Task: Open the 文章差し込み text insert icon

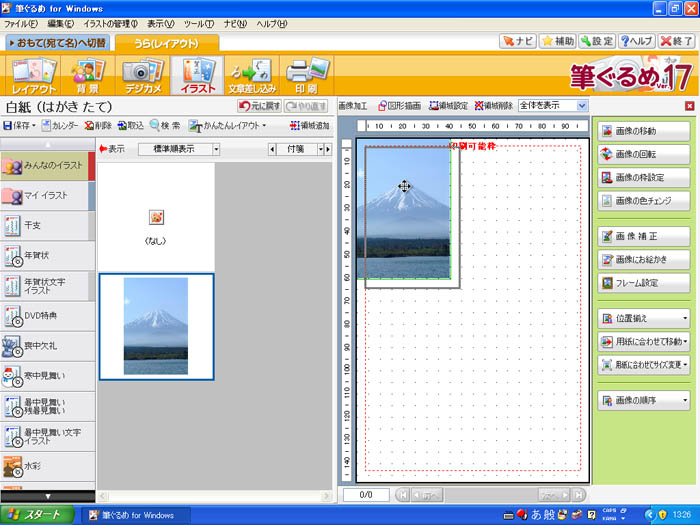Action: pyautogui.click(x=250, y=77)
